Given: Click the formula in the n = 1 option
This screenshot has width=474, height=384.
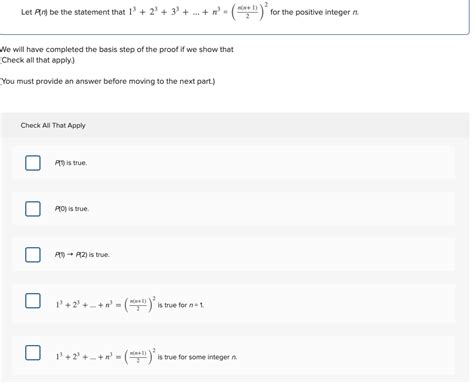Looking at the screenshot, I should coord(105,304).
